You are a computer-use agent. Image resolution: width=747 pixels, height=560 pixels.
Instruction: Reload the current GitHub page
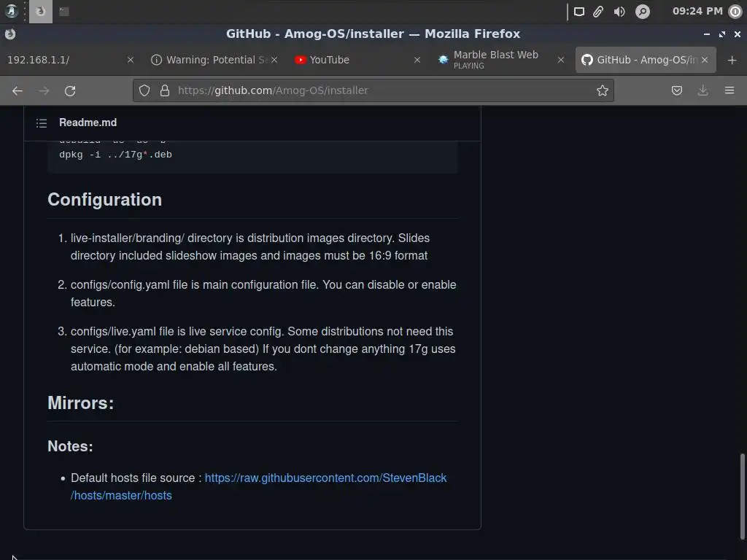point(70,90)
